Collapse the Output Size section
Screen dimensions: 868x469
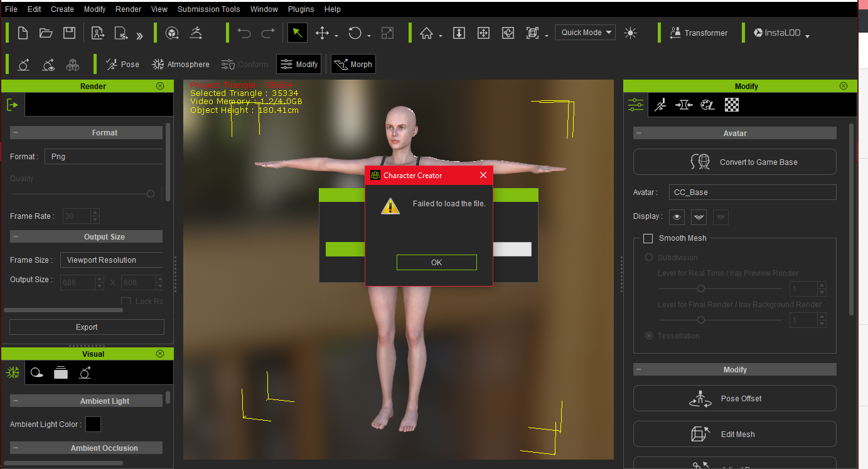15,237
